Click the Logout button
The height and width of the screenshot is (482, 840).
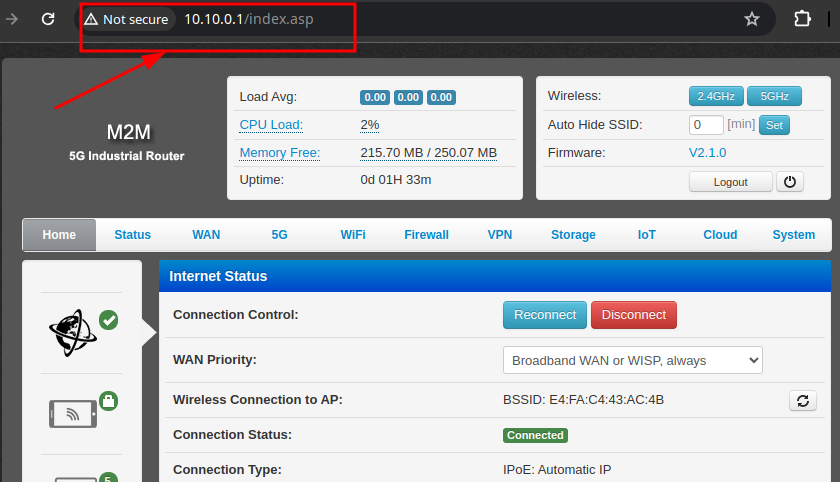point(731,182)
